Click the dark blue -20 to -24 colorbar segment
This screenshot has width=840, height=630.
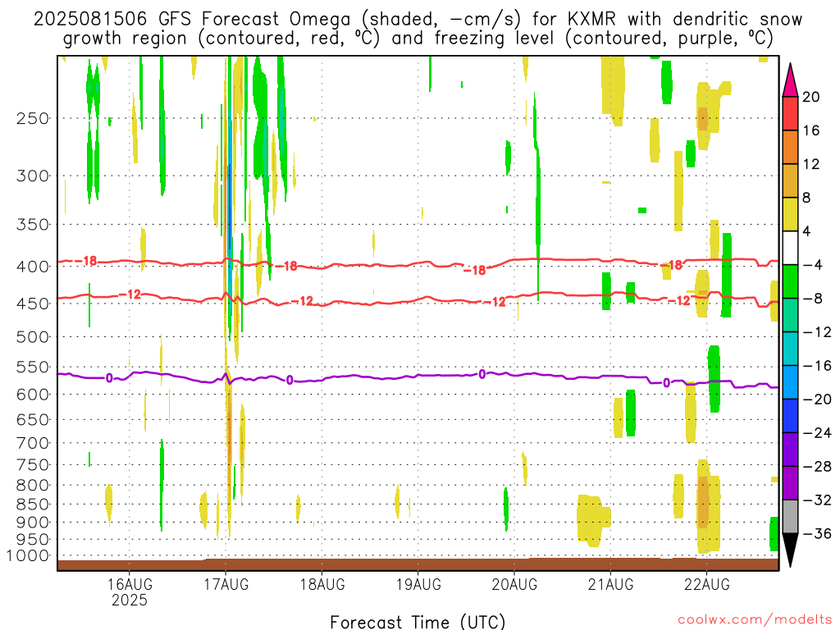(790, 416)
